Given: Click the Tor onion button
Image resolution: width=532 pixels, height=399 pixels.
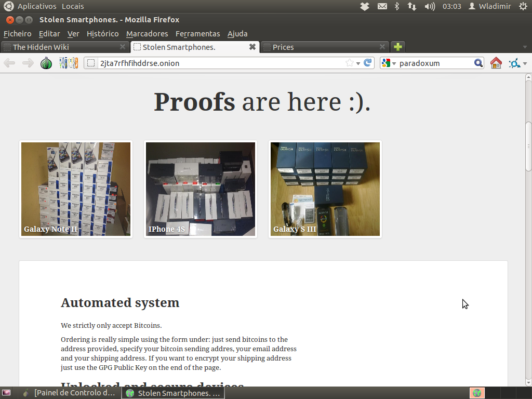Looking at the screenshot, I should click(46, 63).
